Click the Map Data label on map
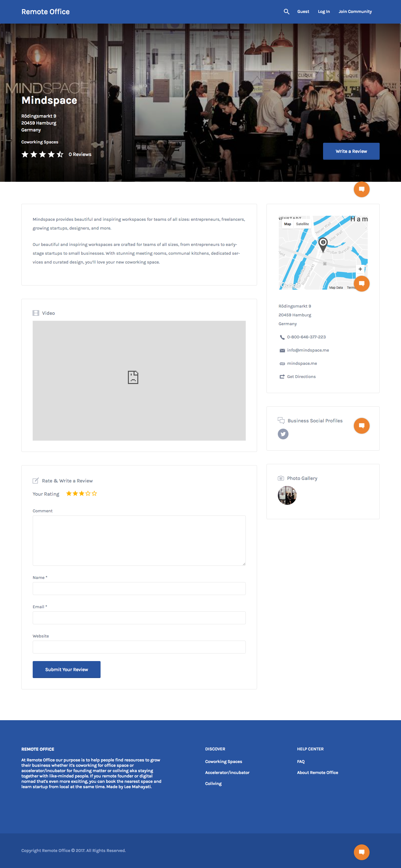 tap(336, 287)
